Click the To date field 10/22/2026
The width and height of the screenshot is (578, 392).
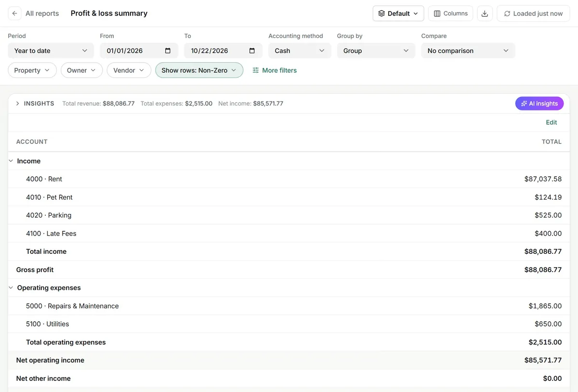(x=223, y=51)
